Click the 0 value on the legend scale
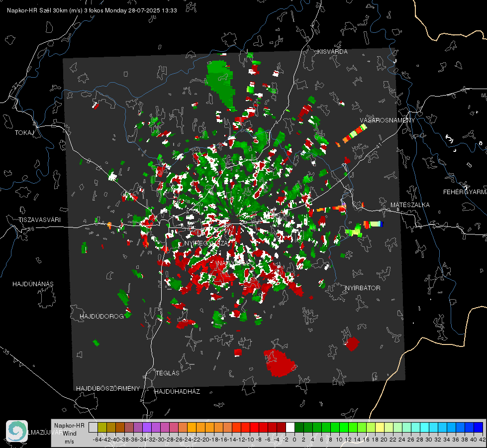Viewport: 487px width, 448px height. (x=294, y=440)
